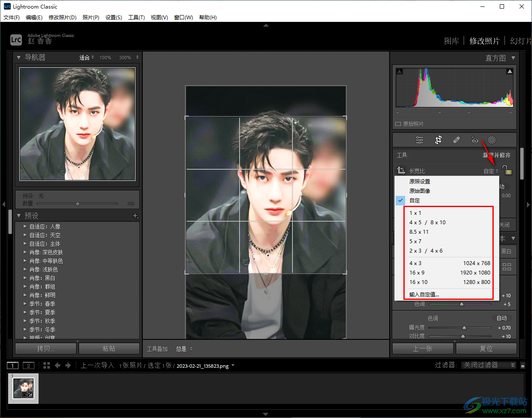The width and height of the screenshot is (532, 418).
Task: Open the 关闭过滤器 filter dropdown
Action: pos(489,365)
